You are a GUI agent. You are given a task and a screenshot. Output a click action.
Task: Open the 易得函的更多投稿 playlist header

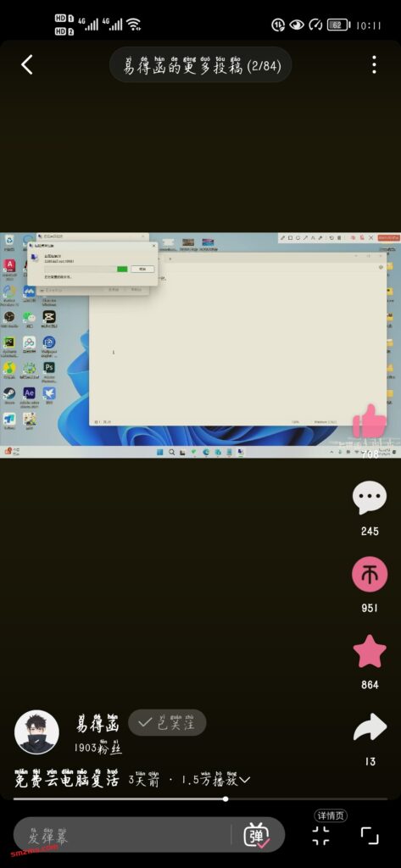(200, 65)
